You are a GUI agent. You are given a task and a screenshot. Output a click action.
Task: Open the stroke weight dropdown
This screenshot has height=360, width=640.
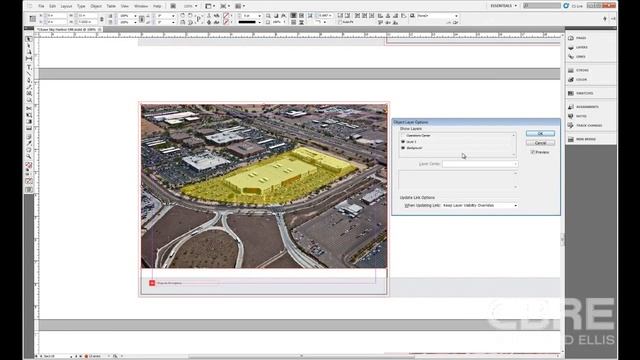(259, 16)
